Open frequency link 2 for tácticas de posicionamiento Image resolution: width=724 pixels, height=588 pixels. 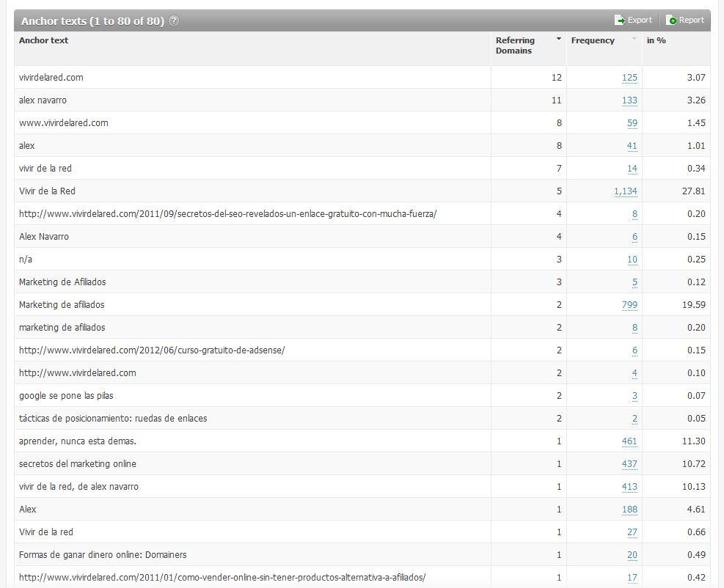(635, 418)
